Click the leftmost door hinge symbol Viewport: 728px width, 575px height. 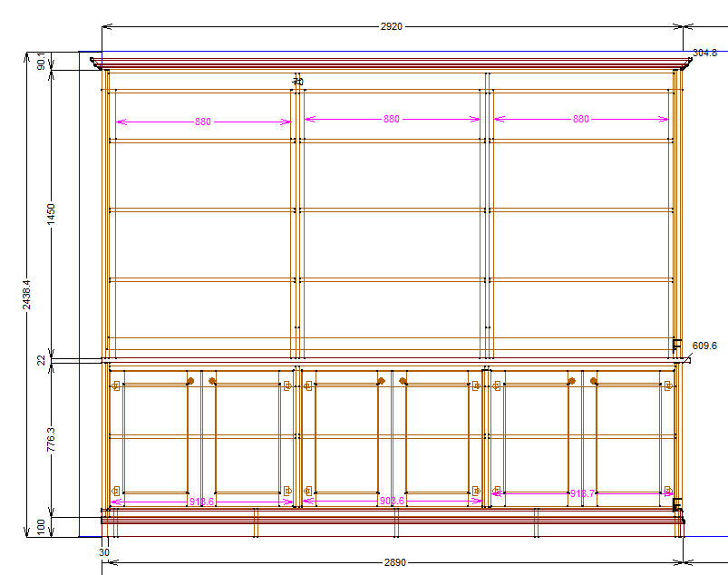pyautogui.click(x=116, y=385)
